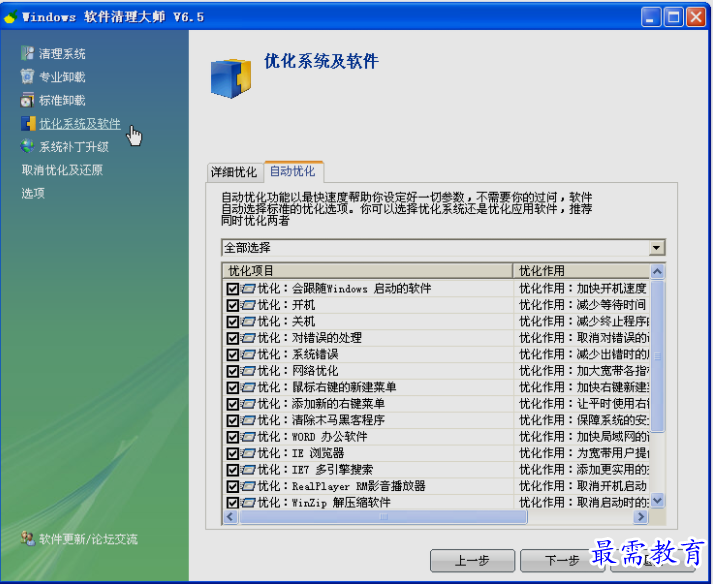This screenshot has height=584, width=713.
Task: Click the 清理系统 sidebar icon
Action: point(27,53)
